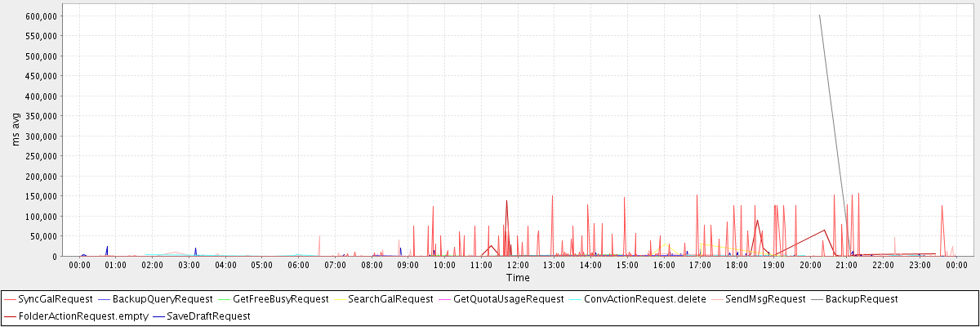980x327 pixels.
Task: Click the "Time" x-axis title
Action: coord(518,278)
